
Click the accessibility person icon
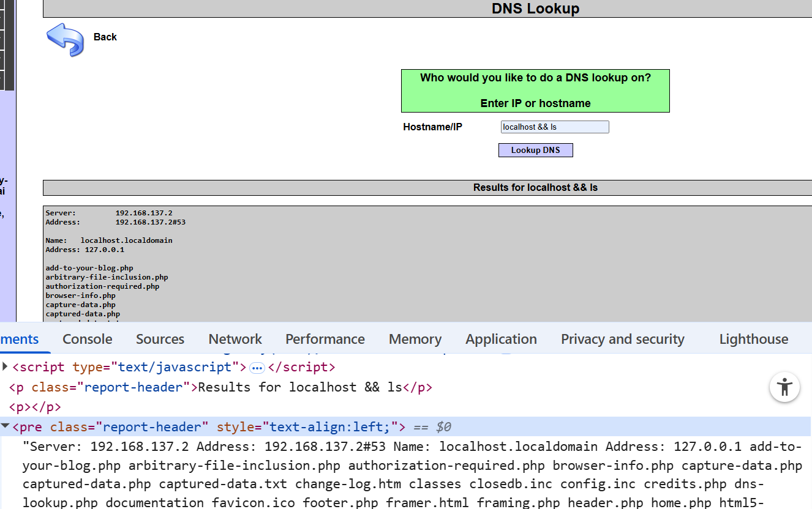784,387
